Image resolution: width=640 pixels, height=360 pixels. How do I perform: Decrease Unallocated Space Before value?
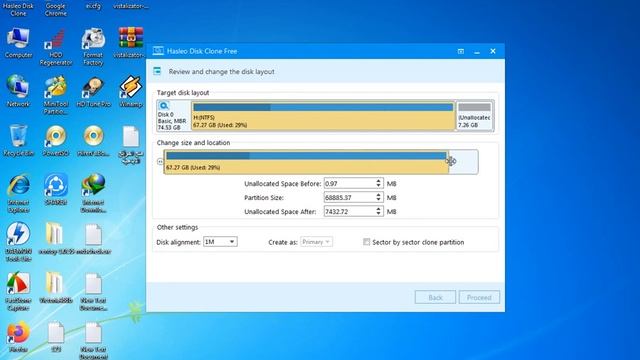point(378,186)
